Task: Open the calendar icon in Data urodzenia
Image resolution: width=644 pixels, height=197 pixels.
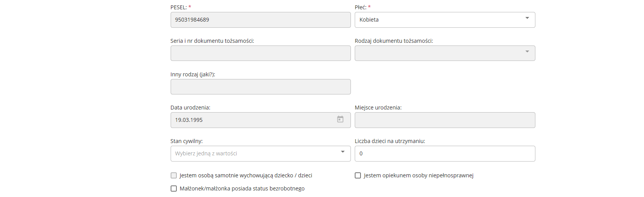Action: click(340, 120)
